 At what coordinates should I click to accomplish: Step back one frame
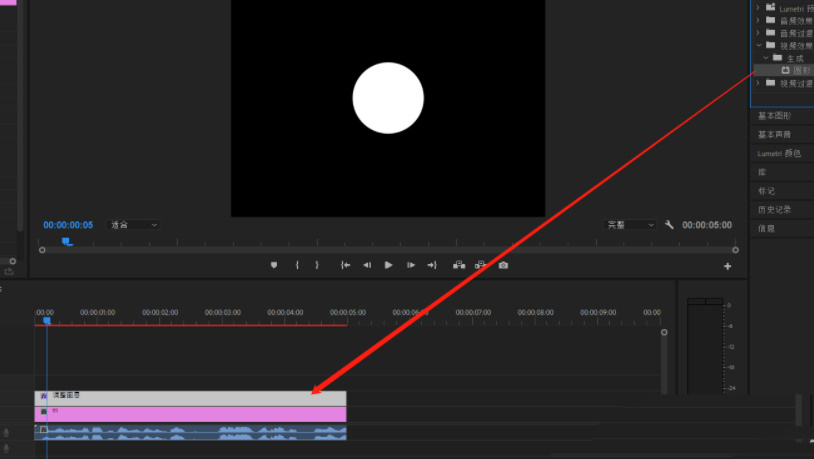pos(367,265)
